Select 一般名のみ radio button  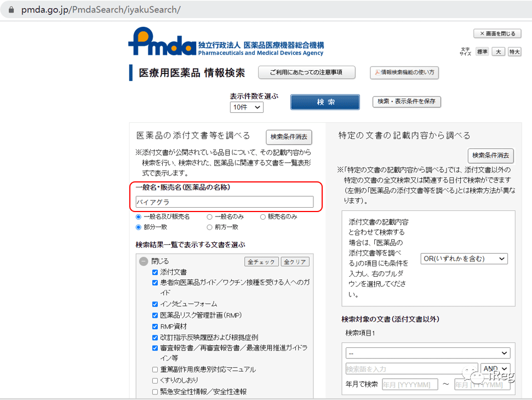click(209, 217)
